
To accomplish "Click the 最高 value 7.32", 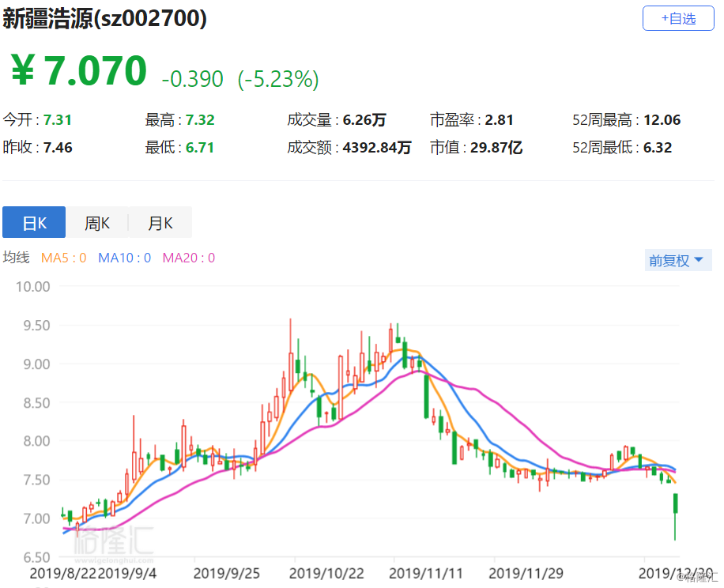I will [x=200, y=120].
